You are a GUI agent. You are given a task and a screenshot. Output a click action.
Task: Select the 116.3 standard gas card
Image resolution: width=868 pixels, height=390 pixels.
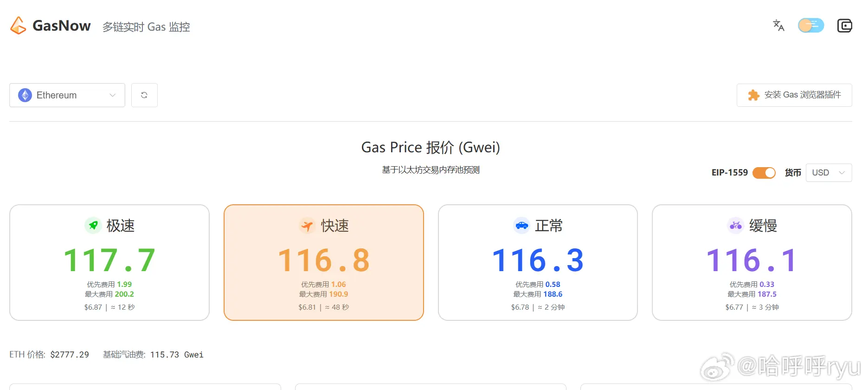pos(538,262)
